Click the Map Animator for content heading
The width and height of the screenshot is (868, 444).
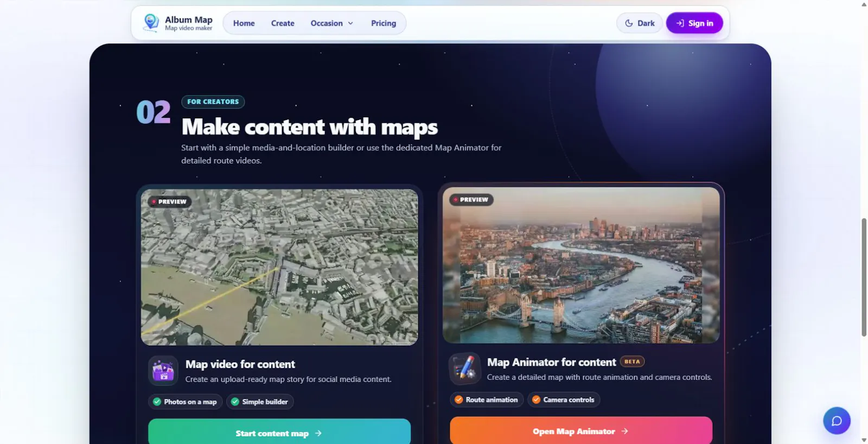551,362
